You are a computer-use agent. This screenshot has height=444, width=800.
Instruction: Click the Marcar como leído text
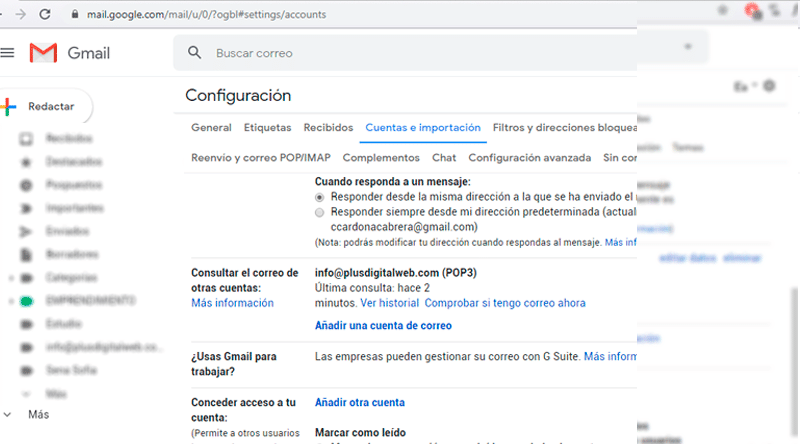(x=360, y=433)
